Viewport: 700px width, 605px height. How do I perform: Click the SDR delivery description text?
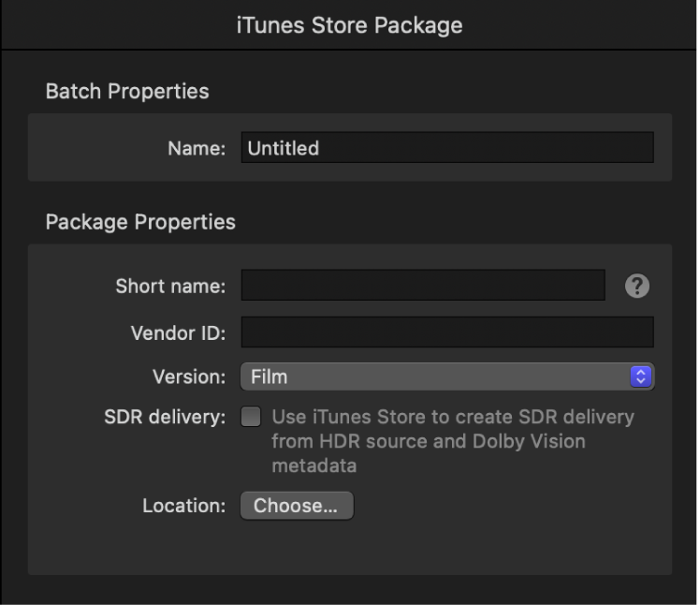pos(453,440)
